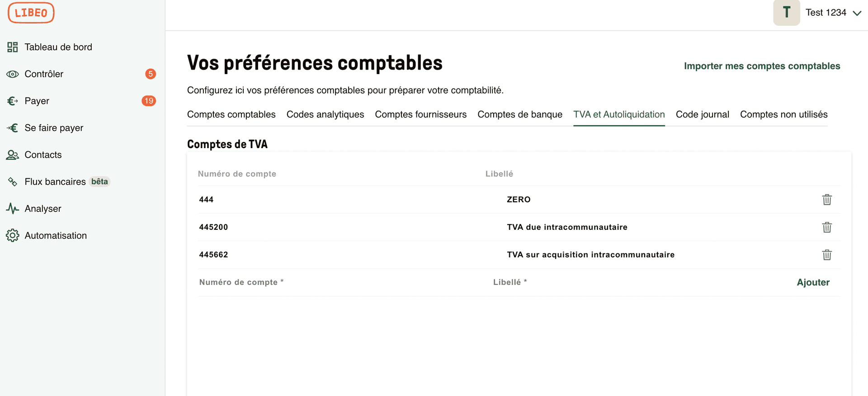Open Payer via the euro icon
Viewport: 868px width, 396px height.
click(13, 101)
